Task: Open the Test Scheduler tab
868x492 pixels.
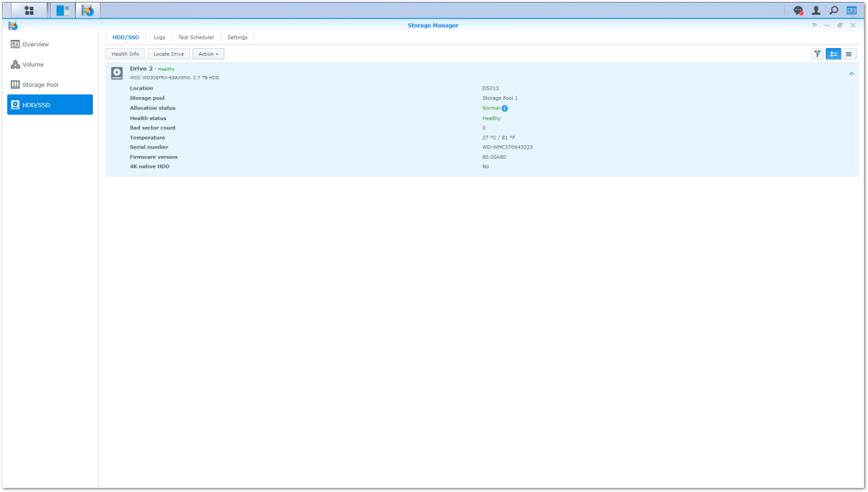Action: [196, 37]
